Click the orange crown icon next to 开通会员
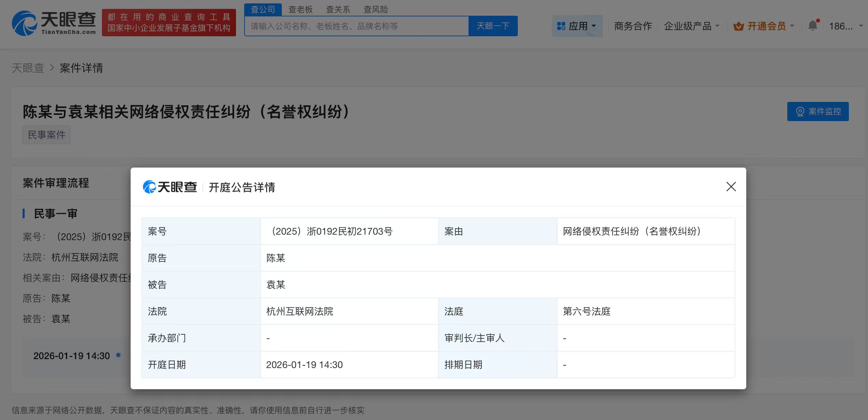Viewport: 868px width, 420px height. (x=739, y=26)
